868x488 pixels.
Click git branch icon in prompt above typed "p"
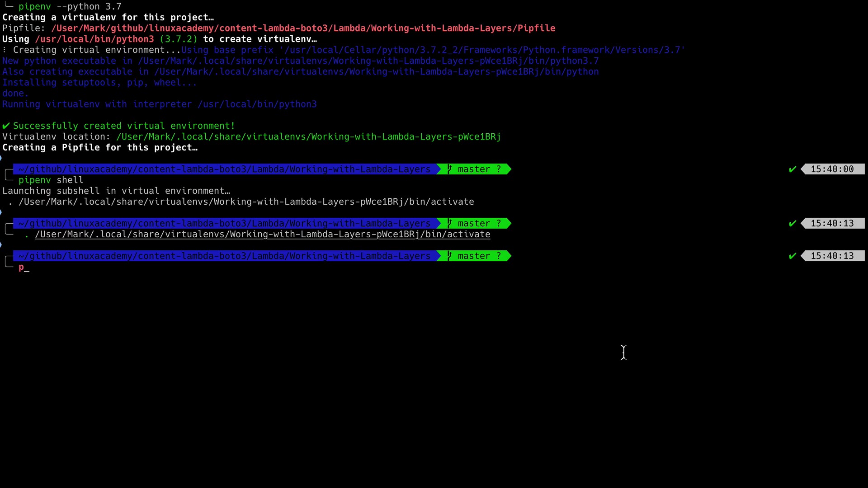(449, 256)
